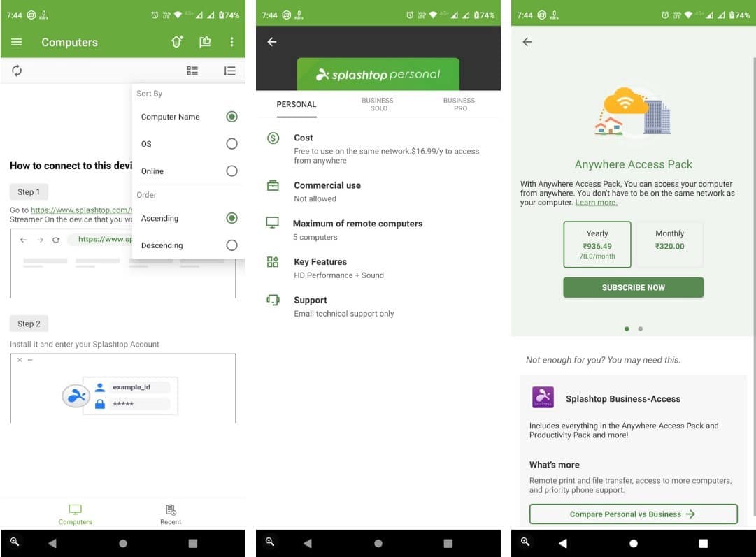Go back from the Splashtop Personal screen
756x557 pixels.
click(x=272, y=42)
